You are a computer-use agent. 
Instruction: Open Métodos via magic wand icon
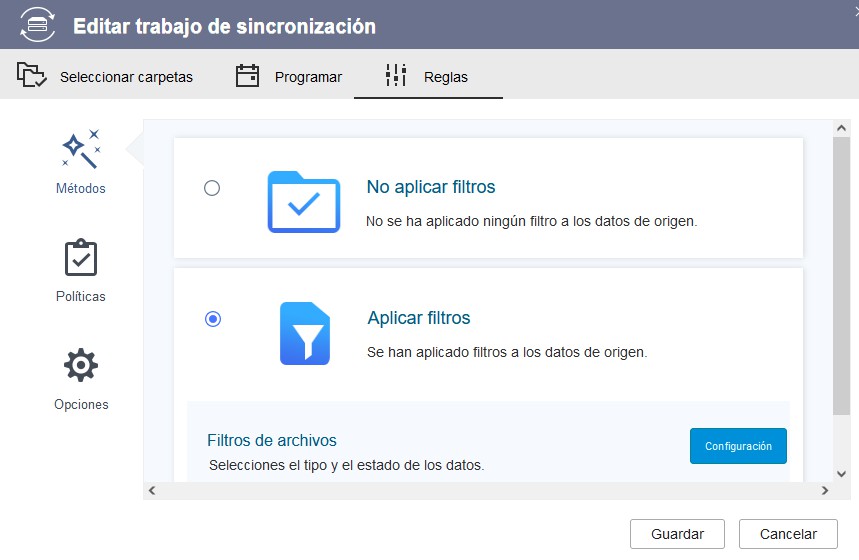(81, 149)
